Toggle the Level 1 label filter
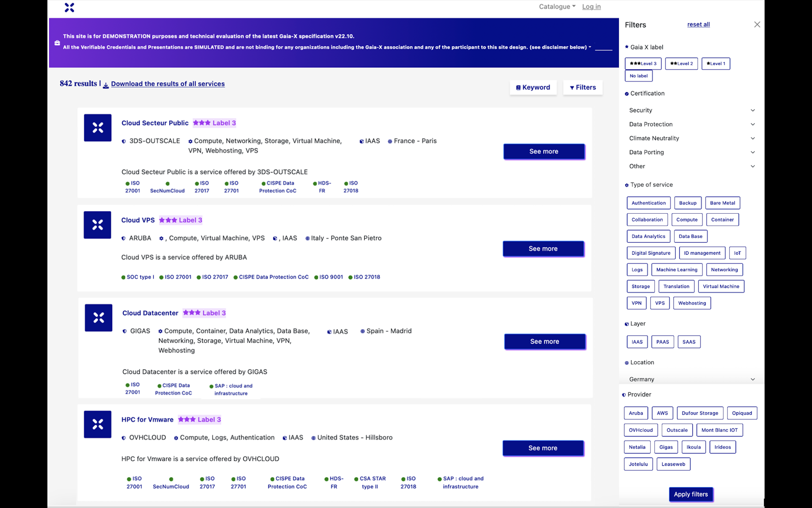Viewport: 812px width, 508px height. [715, 63]
